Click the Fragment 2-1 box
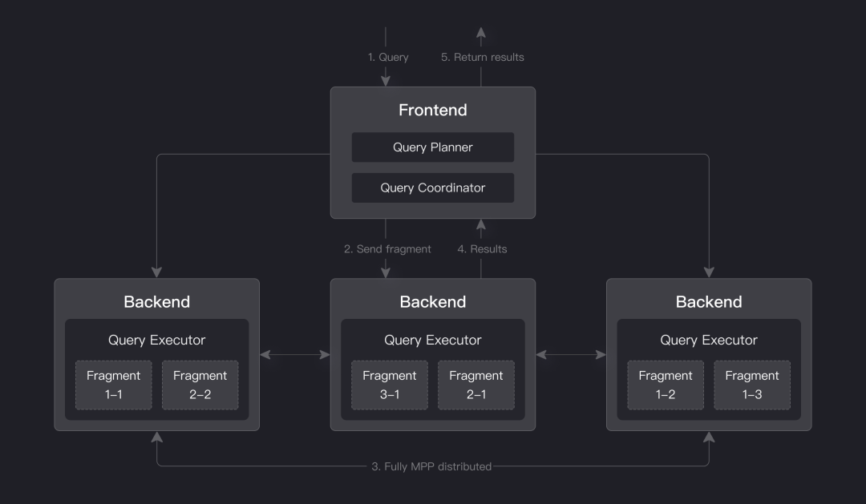This screenshot has height=504, width=866. (475, 385)
